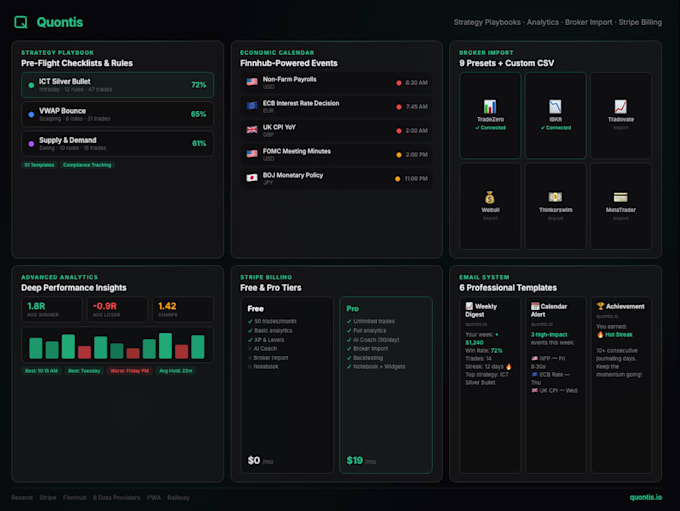Click the Templates tag
The image size is (680, 511).
tap(39, 165)
